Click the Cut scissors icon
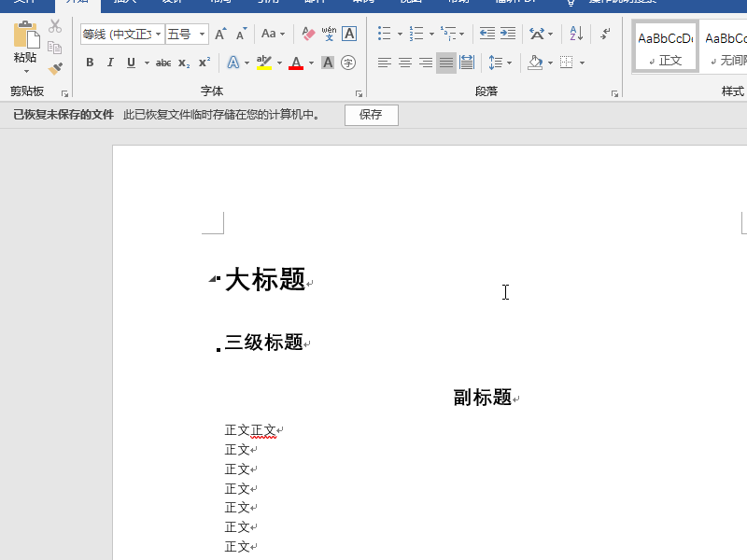The height and width of the screenshot is (560, 747). (x=55, y=26)
